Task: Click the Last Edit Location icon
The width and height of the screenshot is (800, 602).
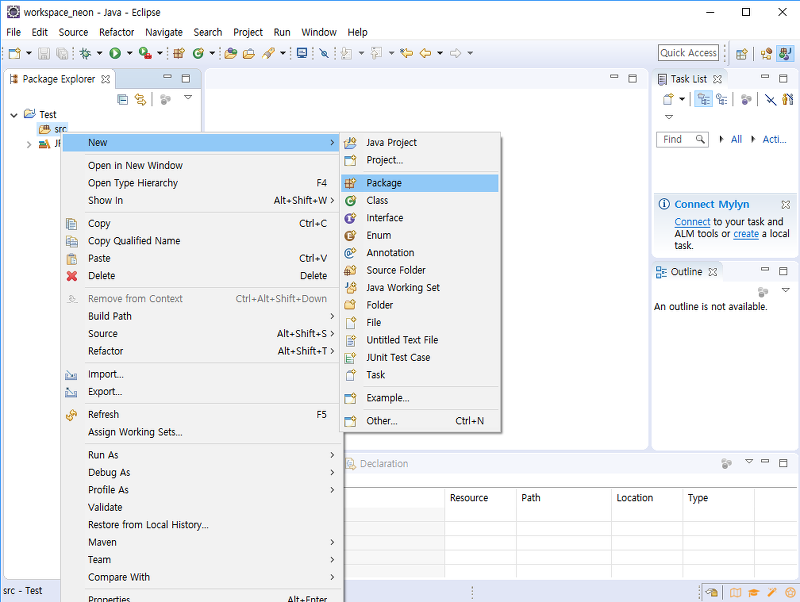Action: pos(406,53)
